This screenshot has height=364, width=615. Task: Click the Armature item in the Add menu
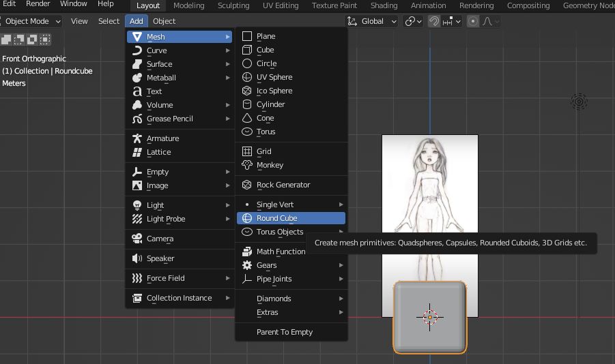pyautogui.click(x=162, y=138)
